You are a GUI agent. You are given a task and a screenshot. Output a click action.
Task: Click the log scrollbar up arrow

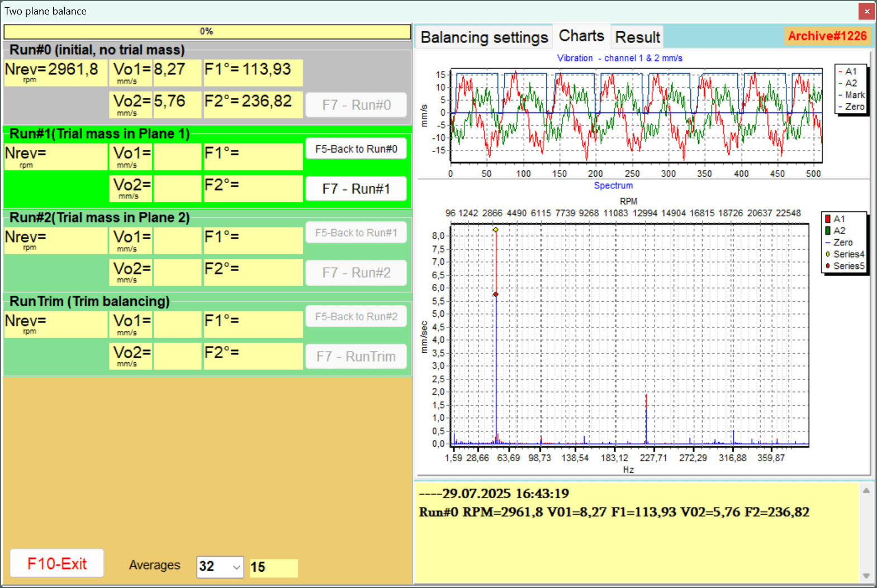pos(866,490)
